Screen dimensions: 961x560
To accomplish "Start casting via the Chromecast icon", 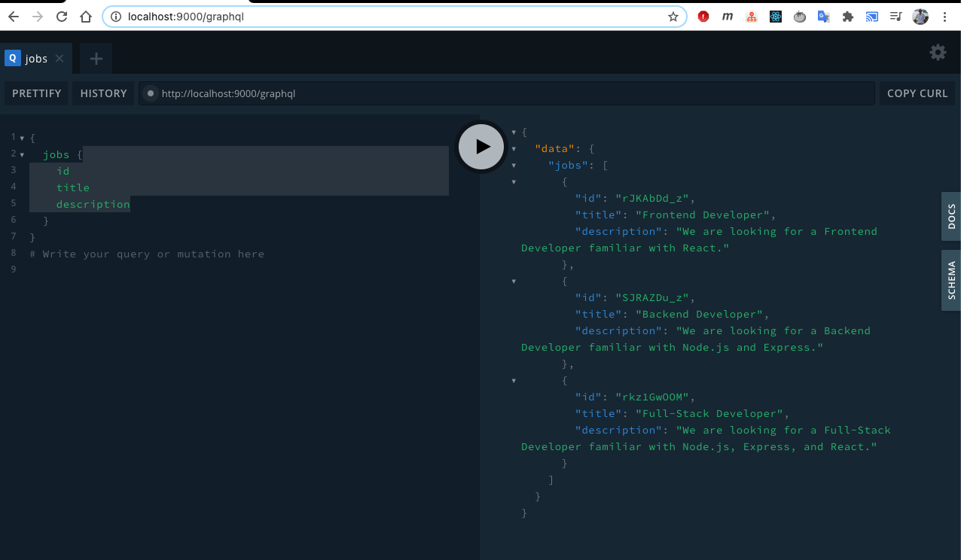I will pos(871,16).
